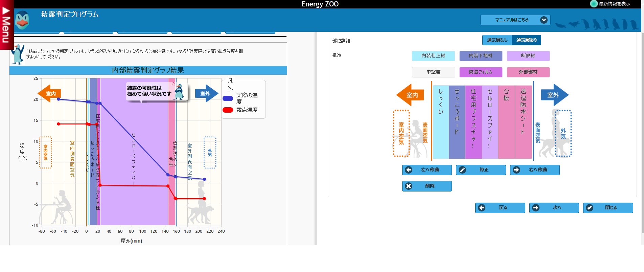Viewport: 644px width, 272px height.
Task: Click the 内部結露判定グラフ結果 heading bar
Action: pos(148,70)
